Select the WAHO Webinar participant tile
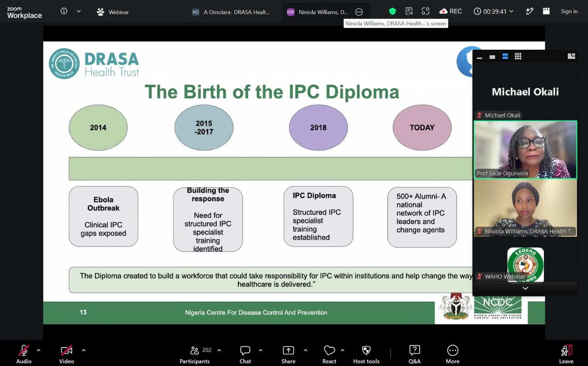This screenshot has height=366, width=588. (525, 264)
